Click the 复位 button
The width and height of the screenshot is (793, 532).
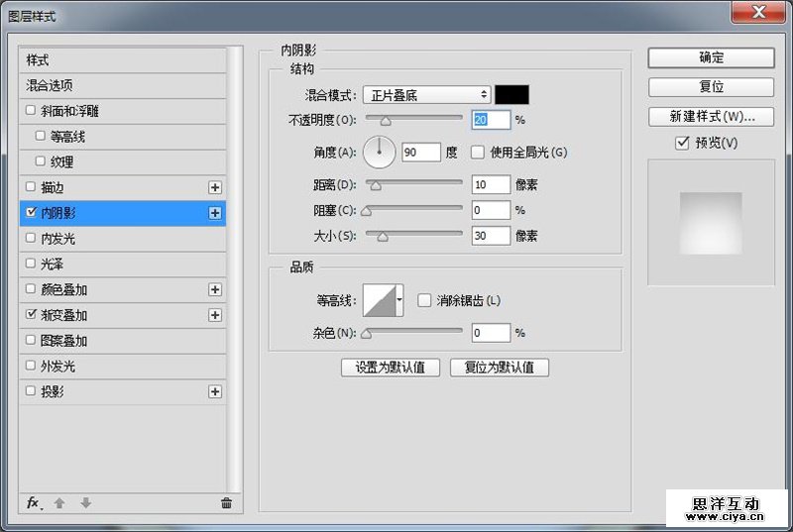tap(711, 87)
